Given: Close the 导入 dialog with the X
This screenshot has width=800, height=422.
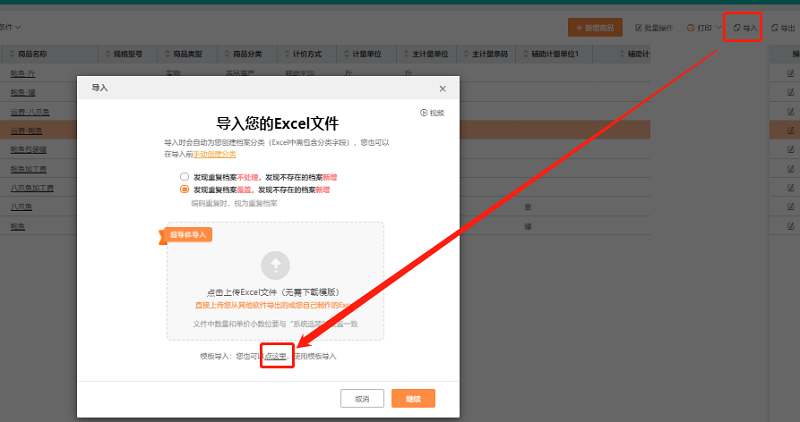Looking at the screenshot, I should (442, 89).
